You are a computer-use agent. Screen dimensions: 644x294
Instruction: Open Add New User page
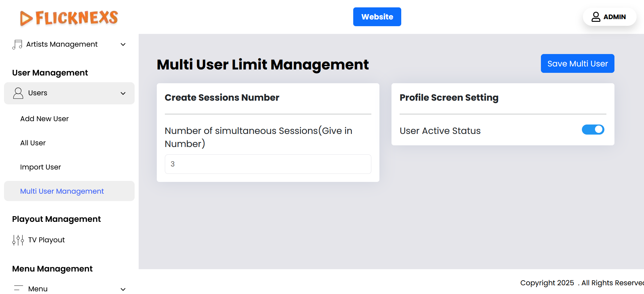coord(44,119)
